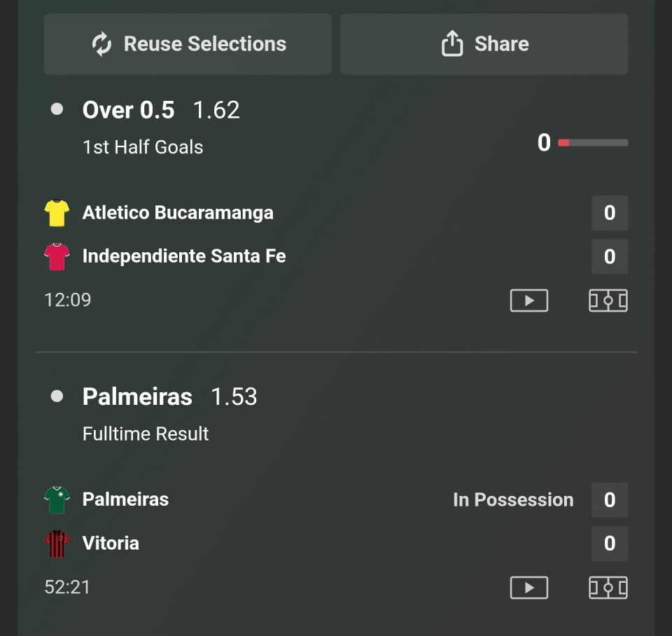Click the Palmeiras green jersey icon

57,499
